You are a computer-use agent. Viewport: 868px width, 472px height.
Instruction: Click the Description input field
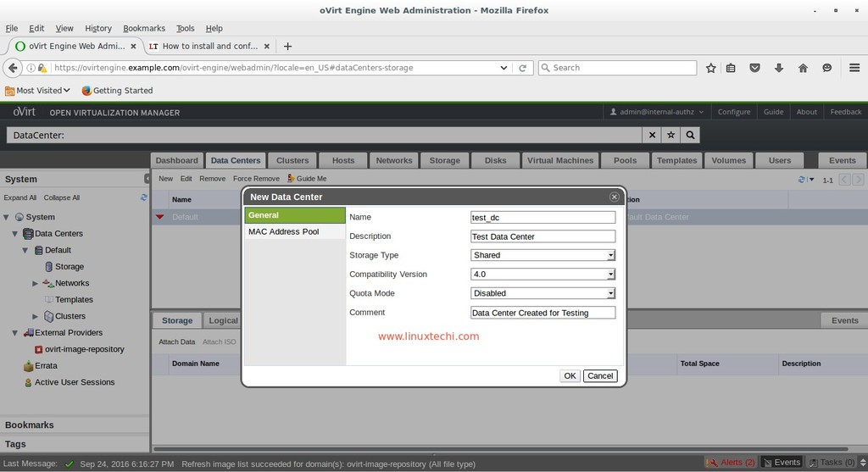pos(542,236)
